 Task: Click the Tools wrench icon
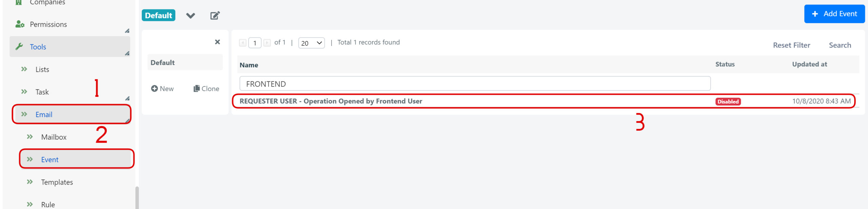tap(19, 46)
